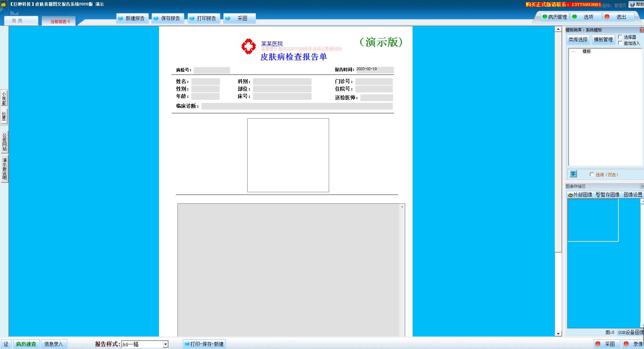
Task: Open the 小视窗 side tab
Action: (4, 98)
